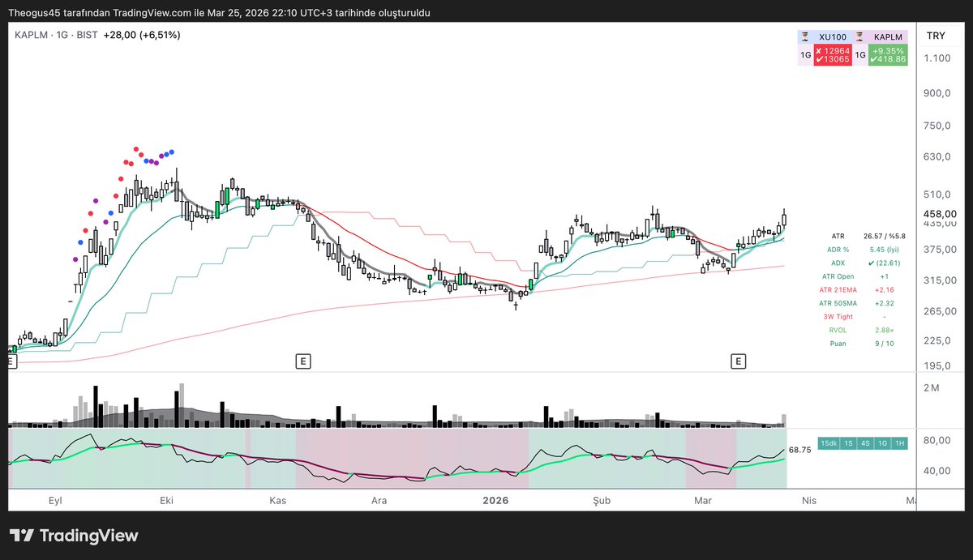Screen dimensions: 973x560
Task: Click the ATR 50SMA label
Action: [x=838, y=303]
